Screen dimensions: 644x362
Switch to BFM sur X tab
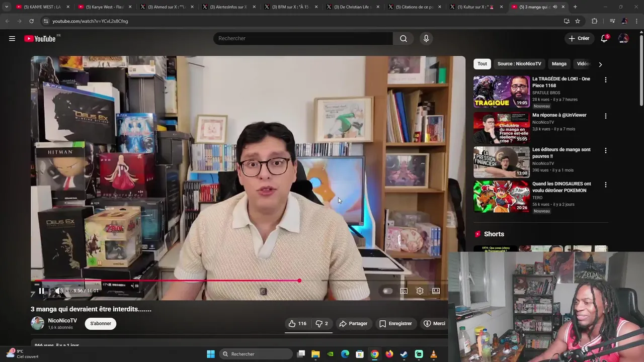click(290, 7)
